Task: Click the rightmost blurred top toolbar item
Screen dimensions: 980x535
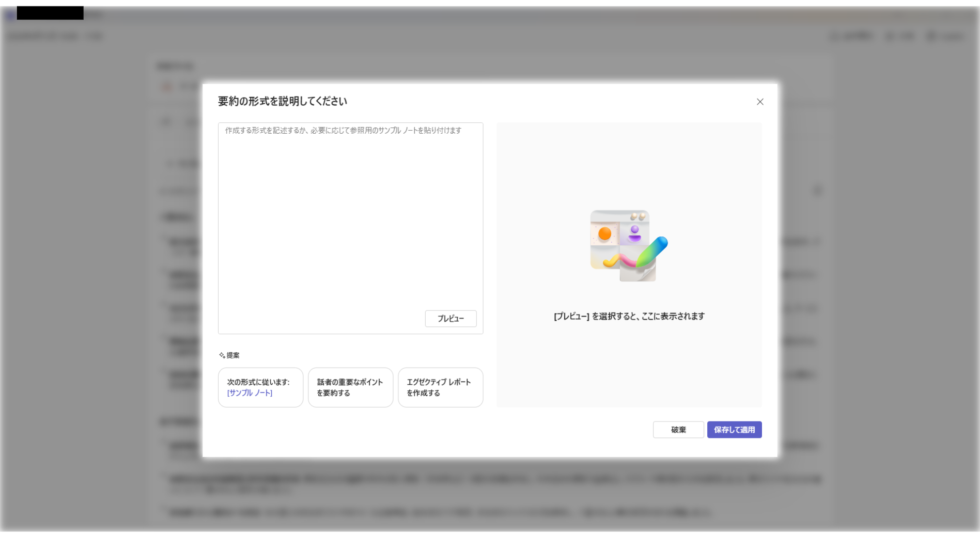Action: pos(946,36)
